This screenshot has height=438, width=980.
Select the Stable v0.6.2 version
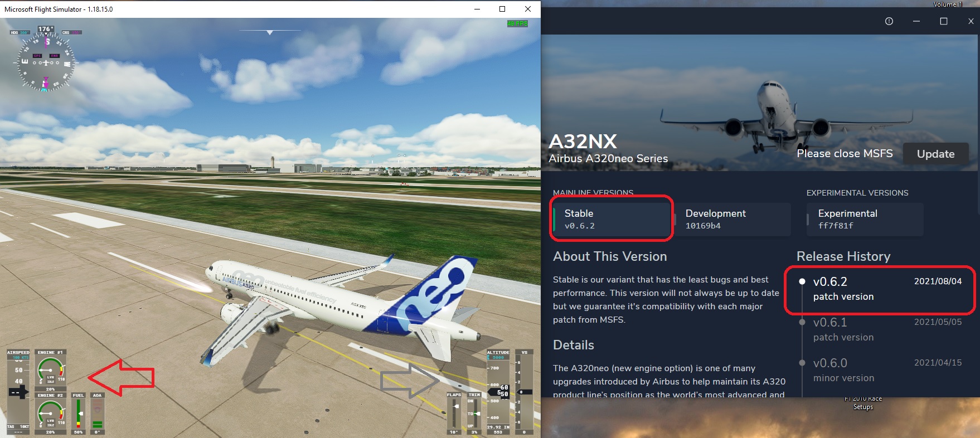tap(612, 219)
